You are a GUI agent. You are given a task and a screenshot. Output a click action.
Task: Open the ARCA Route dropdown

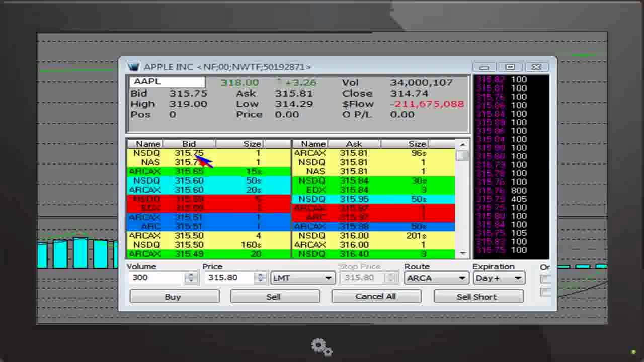pos(436,278)
